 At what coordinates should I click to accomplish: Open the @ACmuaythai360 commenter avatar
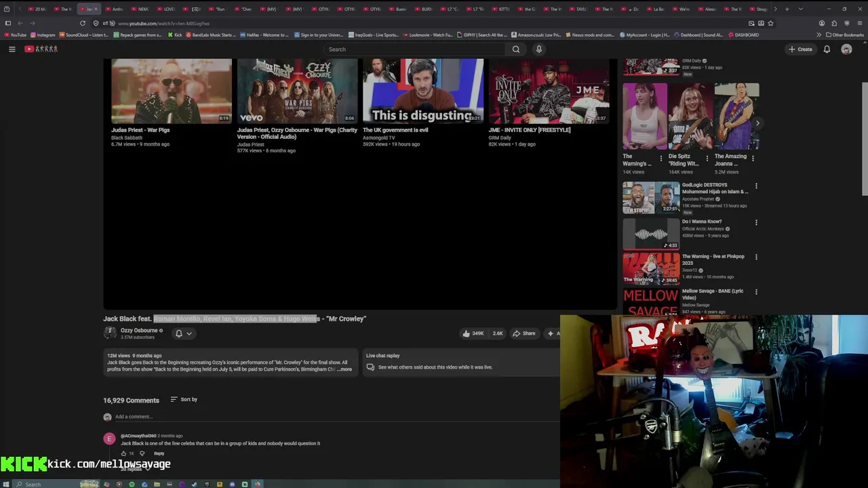(109, 439)
